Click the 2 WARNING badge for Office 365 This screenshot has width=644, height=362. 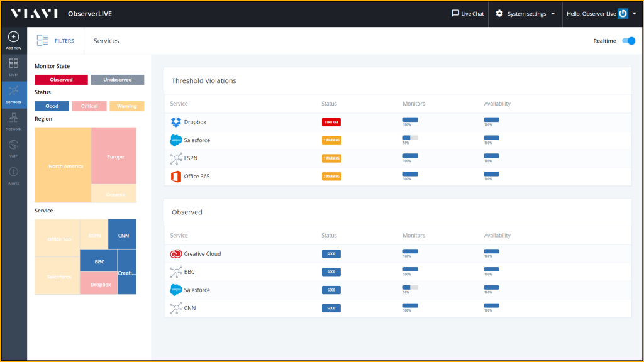[331, 176]
